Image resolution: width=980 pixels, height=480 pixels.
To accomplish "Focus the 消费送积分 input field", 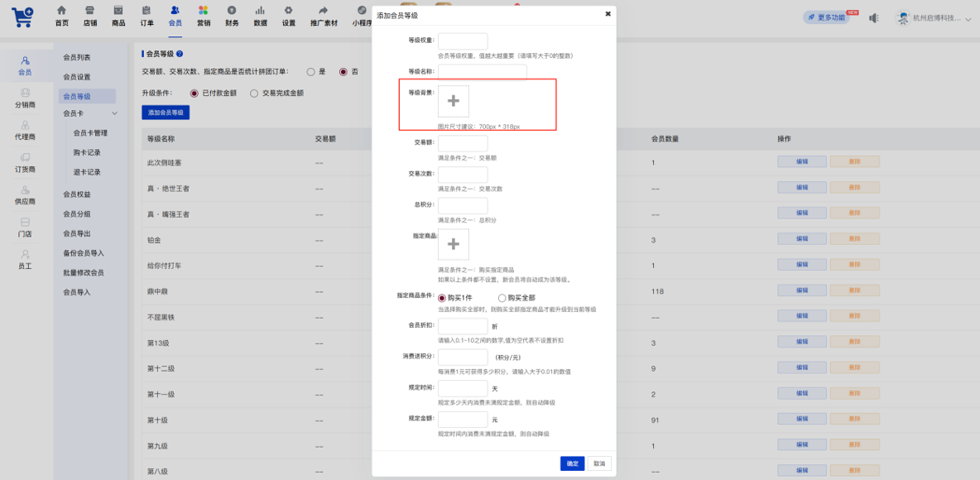I will point(463,358).
